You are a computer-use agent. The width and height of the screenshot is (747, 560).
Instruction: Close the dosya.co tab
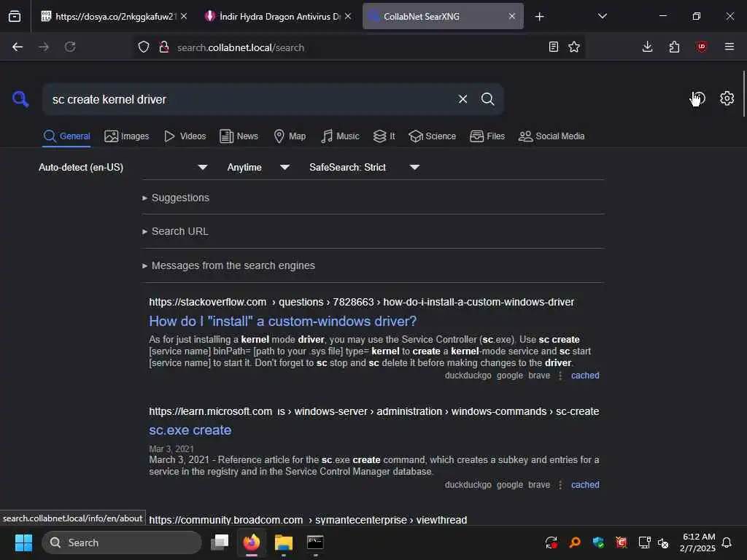(x=184, y=16)
